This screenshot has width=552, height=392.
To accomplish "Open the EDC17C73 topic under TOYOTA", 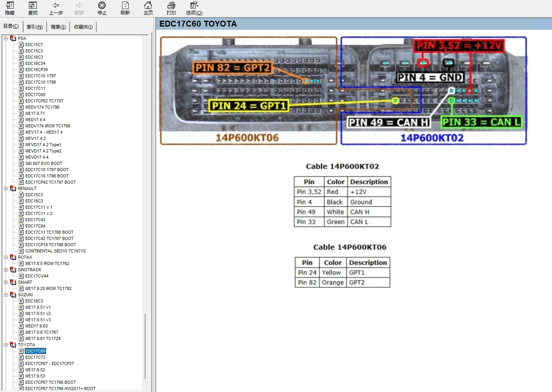I will 35,357.
